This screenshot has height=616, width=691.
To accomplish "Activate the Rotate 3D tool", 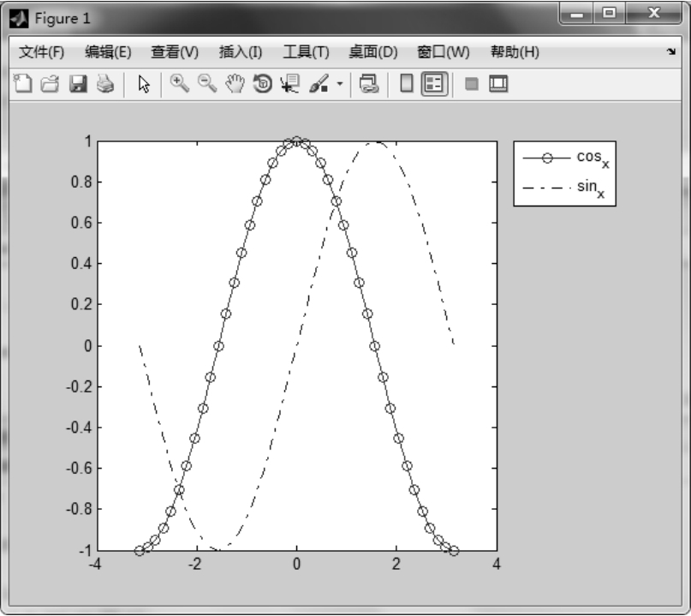I will coord(263,84).
